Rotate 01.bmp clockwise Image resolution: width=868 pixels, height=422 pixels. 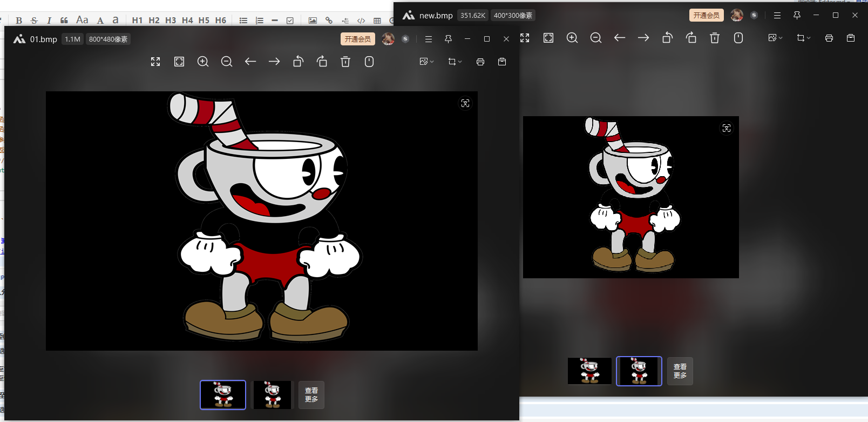coord(322,62)
